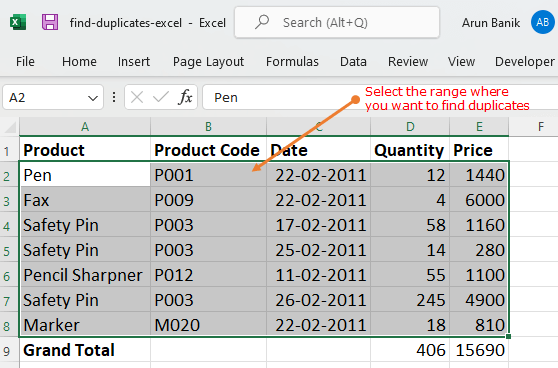Click the Grand Total cell
The height and width of the screenshot is (368, 558).
pyautogui.click(x=85, y=350)
